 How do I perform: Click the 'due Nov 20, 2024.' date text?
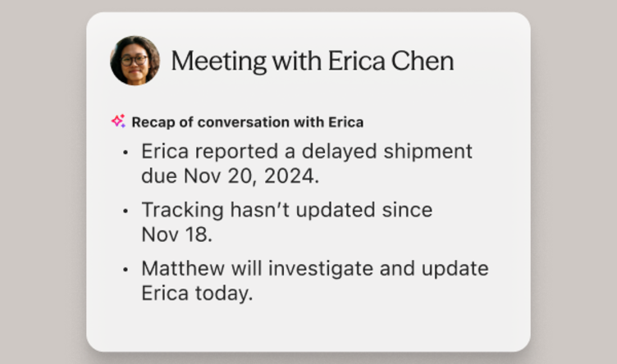tap(231, 175)
